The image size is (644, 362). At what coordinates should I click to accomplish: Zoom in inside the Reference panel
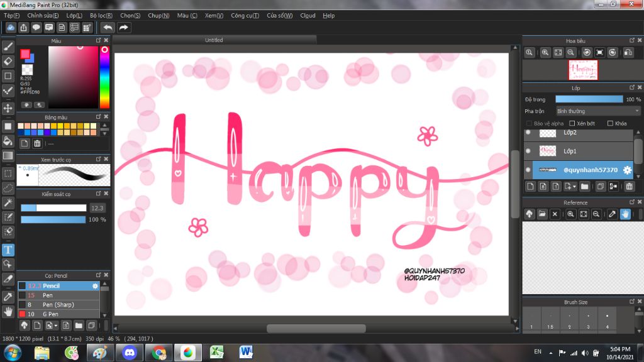pyautogui.click(x=570, y=214)
